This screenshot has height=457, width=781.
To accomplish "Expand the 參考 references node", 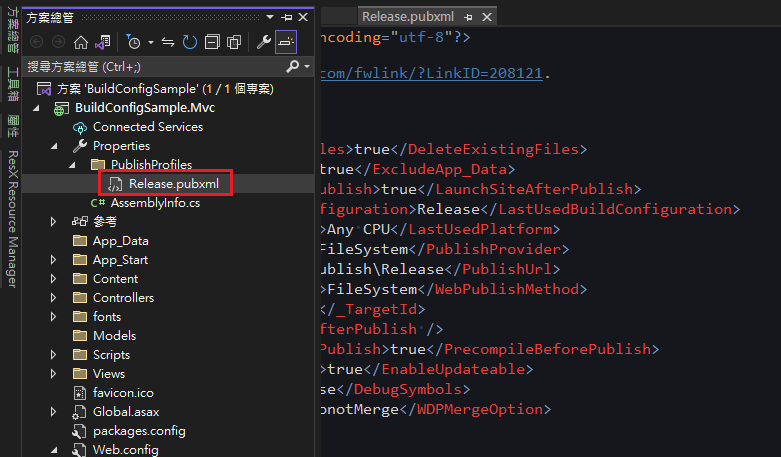I will pyautogui.click(x=53, y=222).
